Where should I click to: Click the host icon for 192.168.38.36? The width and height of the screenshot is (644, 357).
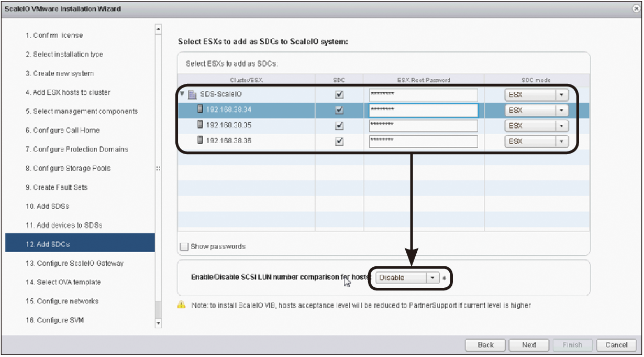tap(199, 140)
